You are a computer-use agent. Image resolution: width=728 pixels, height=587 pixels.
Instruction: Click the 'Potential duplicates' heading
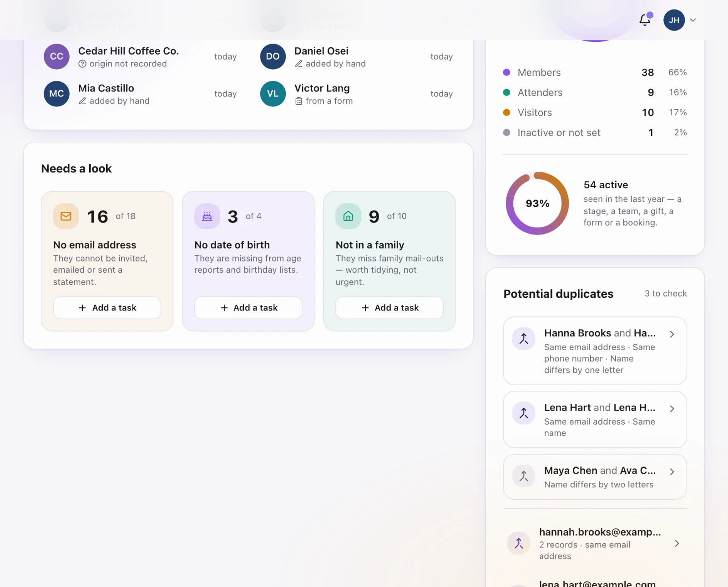(x=558, y=294)
